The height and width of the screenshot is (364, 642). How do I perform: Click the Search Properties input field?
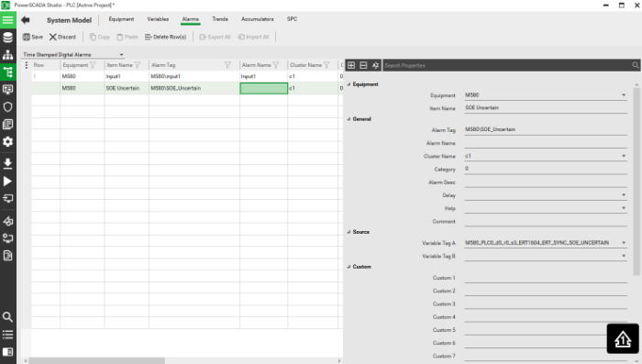click(x=507, y=65)
